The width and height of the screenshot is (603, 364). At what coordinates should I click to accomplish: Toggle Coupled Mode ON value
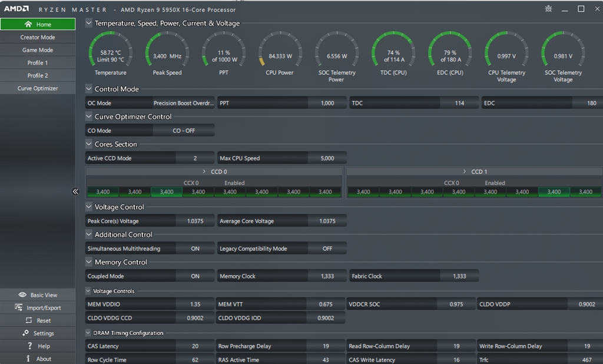tap(195, 276)
